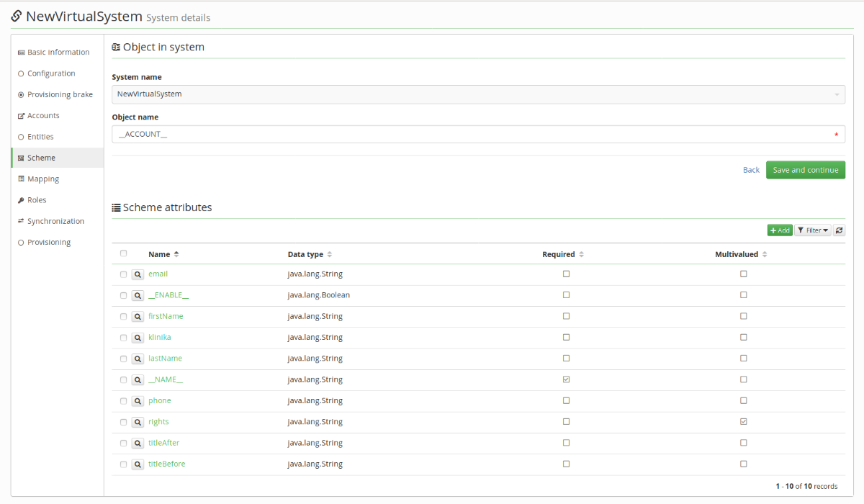864x504 pixels.
Task: Click Save and continue button
Action: [x=806, y=170]
